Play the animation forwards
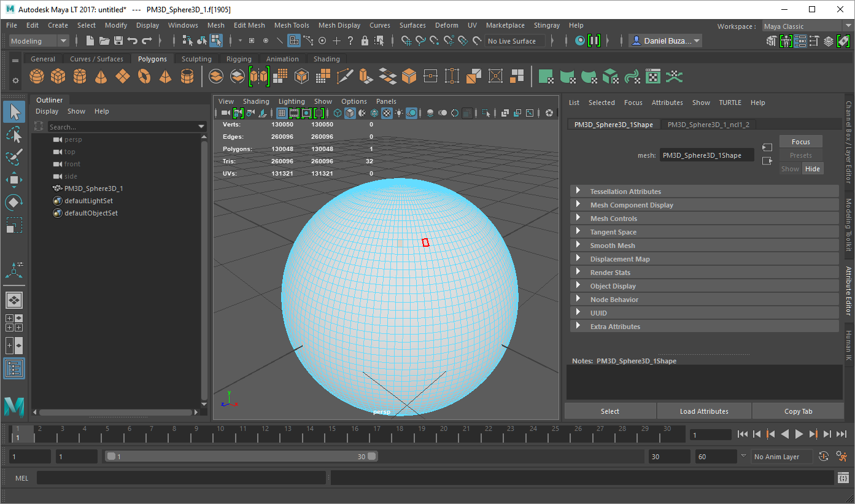This screenshot has height=504, width=855. pos(799,434)
